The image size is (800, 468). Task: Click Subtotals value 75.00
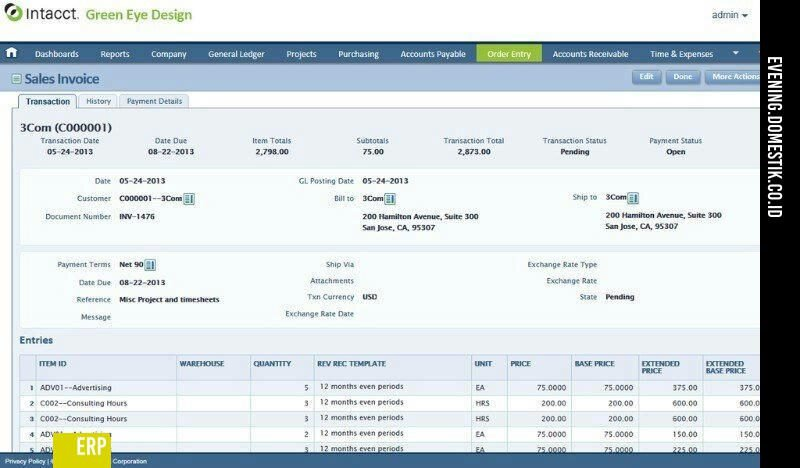(373, 152)
